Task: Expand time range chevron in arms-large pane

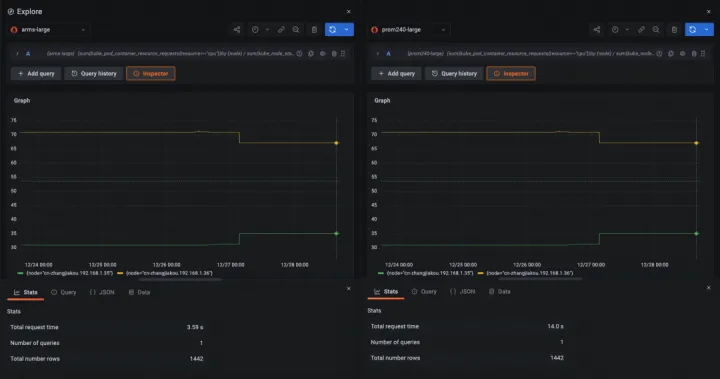Action: click(x=267, y=30)
